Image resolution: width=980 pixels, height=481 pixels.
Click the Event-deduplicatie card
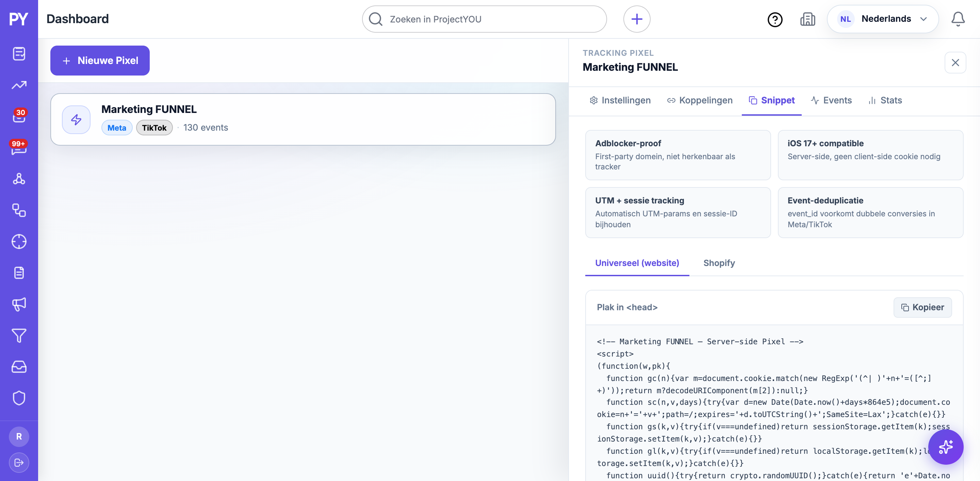[870, 212]
